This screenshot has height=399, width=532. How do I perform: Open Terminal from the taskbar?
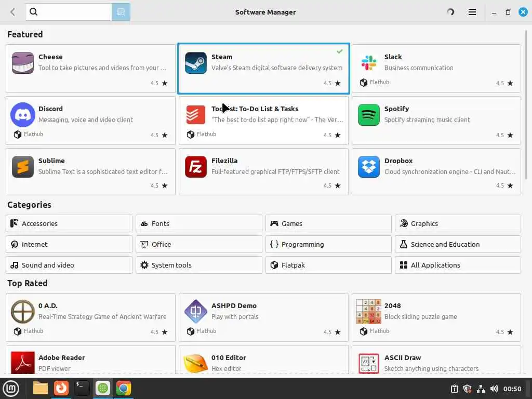(x=82, y=388)
